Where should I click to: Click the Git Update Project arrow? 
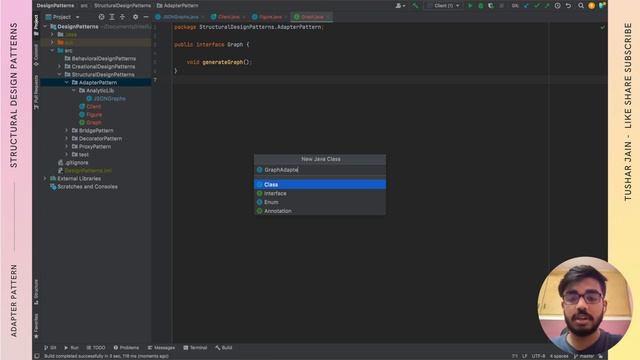click(x=526, y=6)
